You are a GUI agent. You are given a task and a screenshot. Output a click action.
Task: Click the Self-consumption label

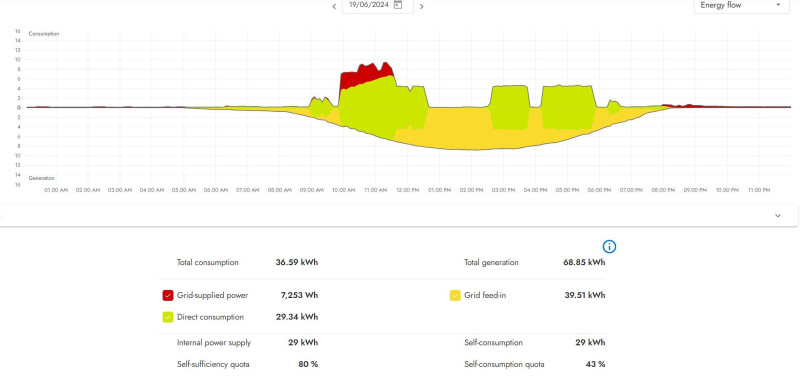(493, 343)
